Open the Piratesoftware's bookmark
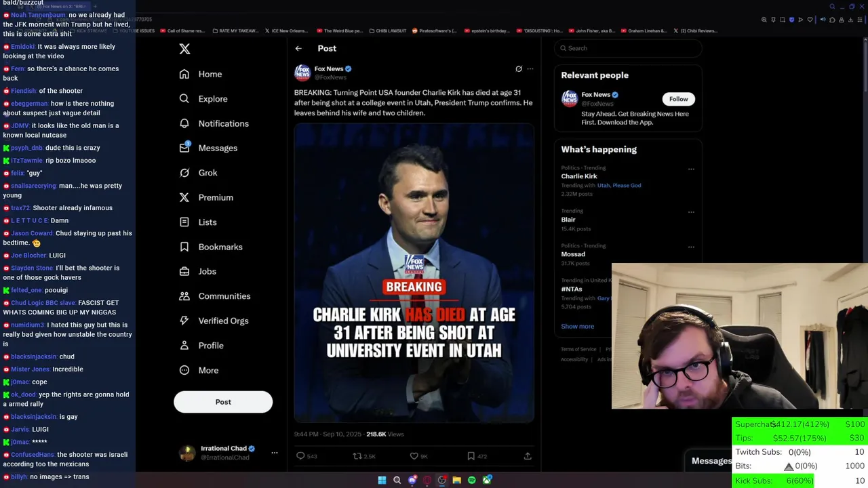 [435, 30]
